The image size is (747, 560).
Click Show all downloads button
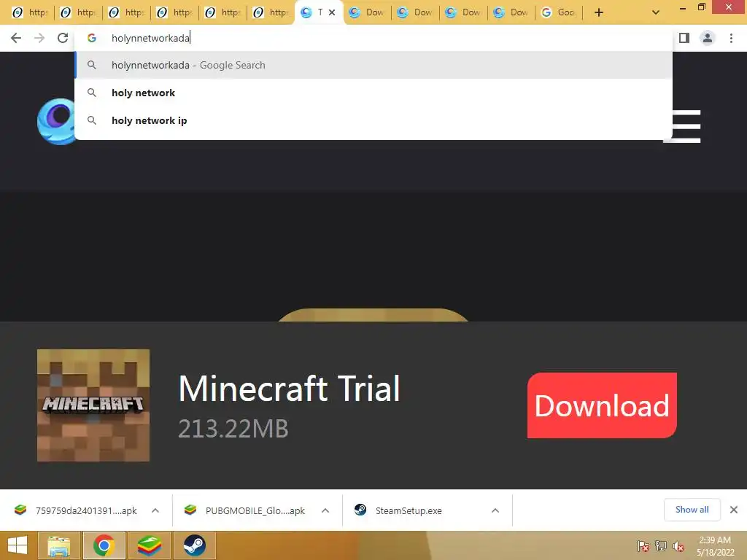point(692,510)
